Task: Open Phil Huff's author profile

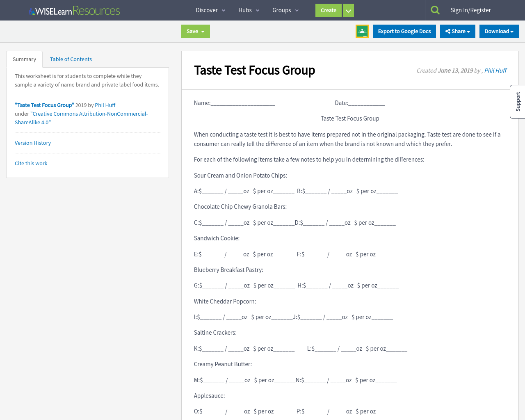Action: 105,105
